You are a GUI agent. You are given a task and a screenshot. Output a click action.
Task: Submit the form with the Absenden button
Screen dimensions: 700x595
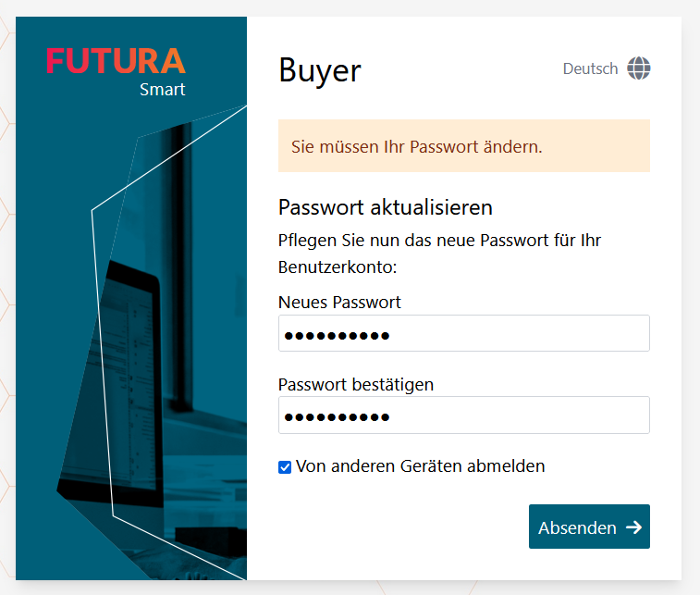pos(589,527)
